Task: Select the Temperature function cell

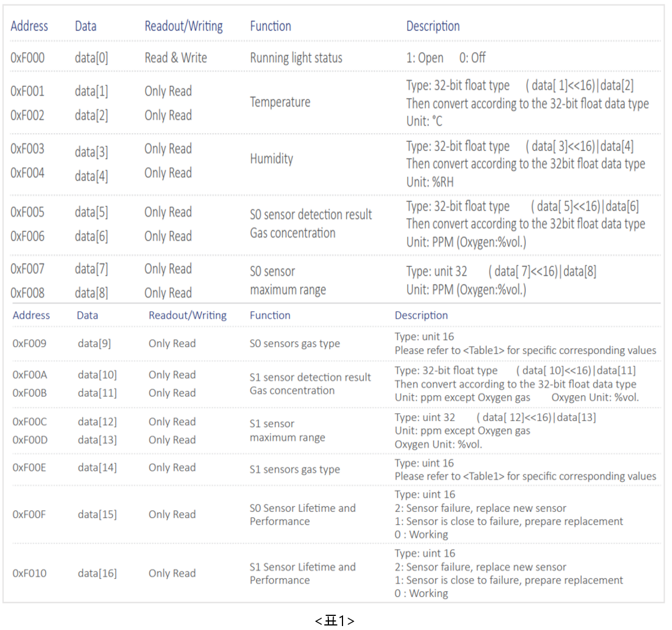Action: pos(280,102)
